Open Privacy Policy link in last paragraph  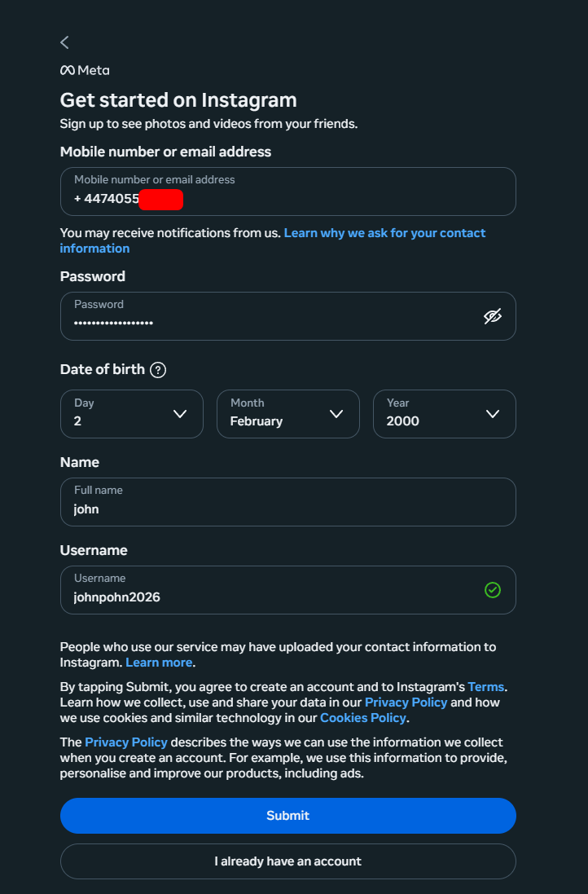pyautogui.click(x=126, y=742)
